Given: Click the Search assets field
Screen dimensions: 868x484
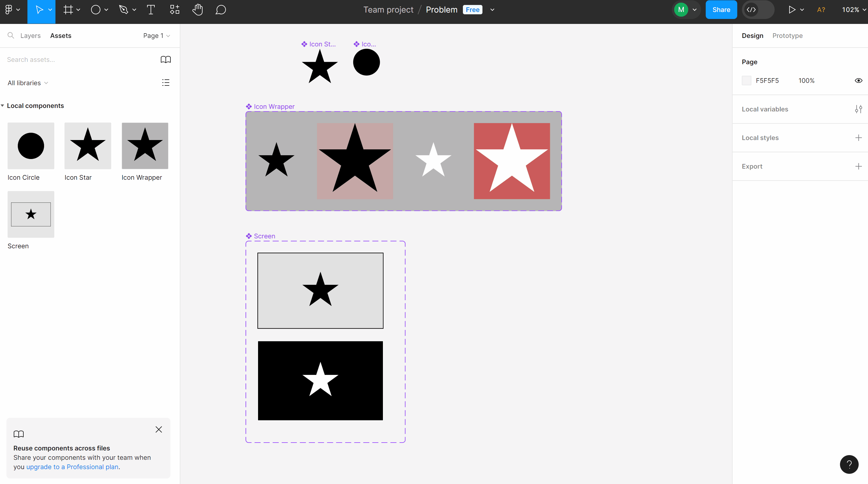Looking at the screenshot, I should 81,60.
